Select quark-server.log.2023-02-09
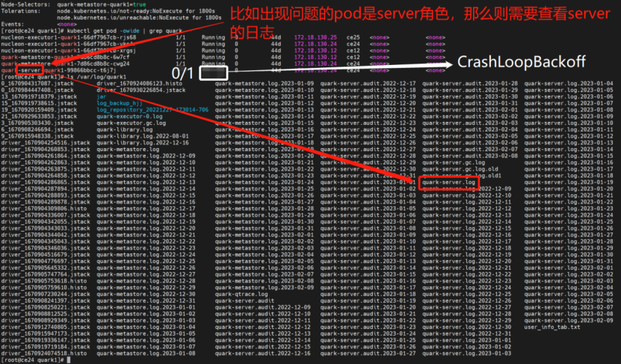The width and height of the screenshot is (621, 364). tap(569, 321)
